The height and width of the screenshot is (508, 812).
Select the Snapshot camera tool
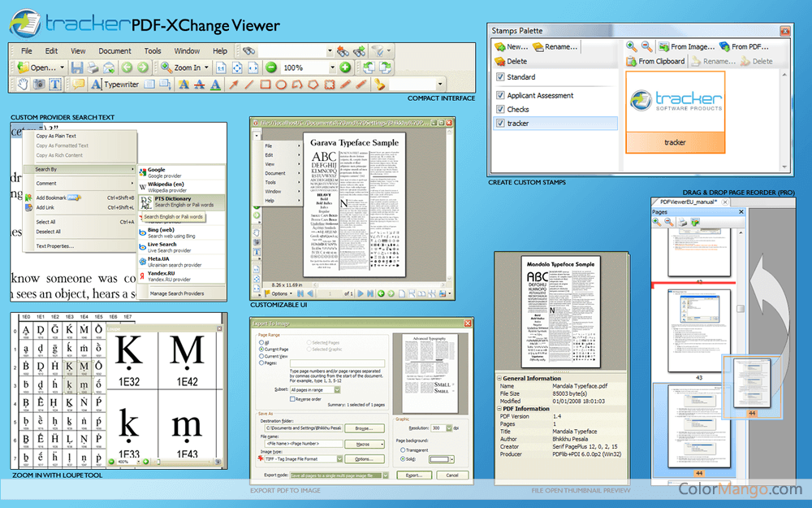point(39,84)
